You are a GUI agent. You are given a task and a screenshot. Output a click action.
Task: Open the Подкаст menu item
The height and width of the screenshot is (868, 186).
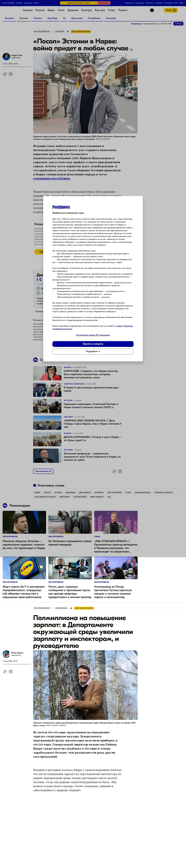123,10
